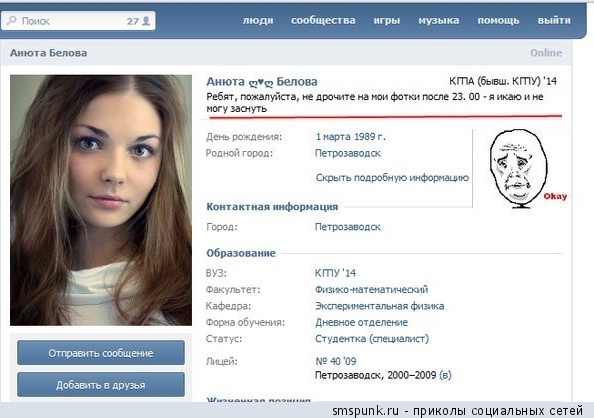Collapse details via Скрыть подробную информацию
This screenshot has height=418, width=594.
(392, 178)
